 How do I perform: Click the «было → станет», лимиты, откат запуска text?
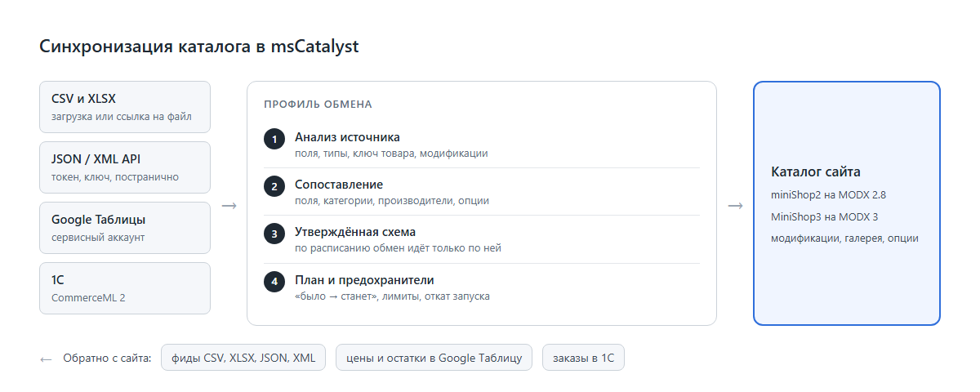tap(392, 296)
